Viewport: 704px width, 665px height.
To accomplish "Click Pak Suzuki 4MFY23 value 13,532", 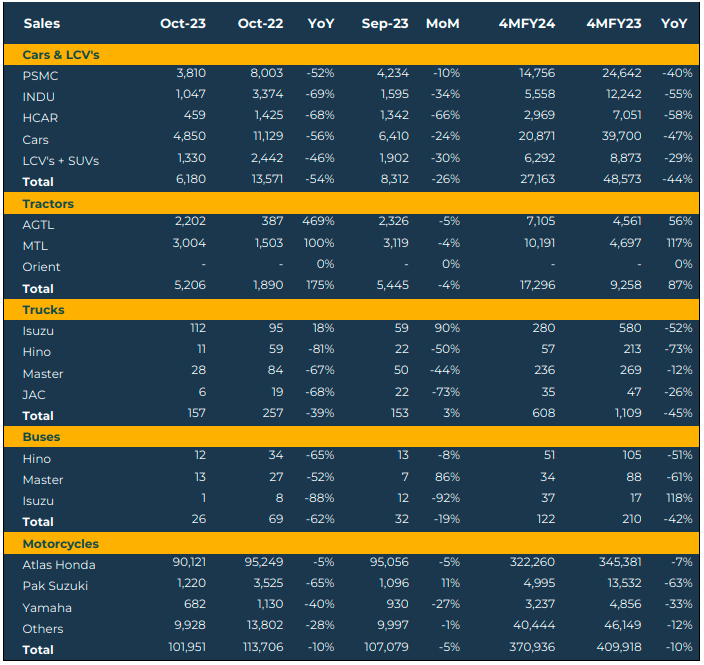I will point(625,583).
